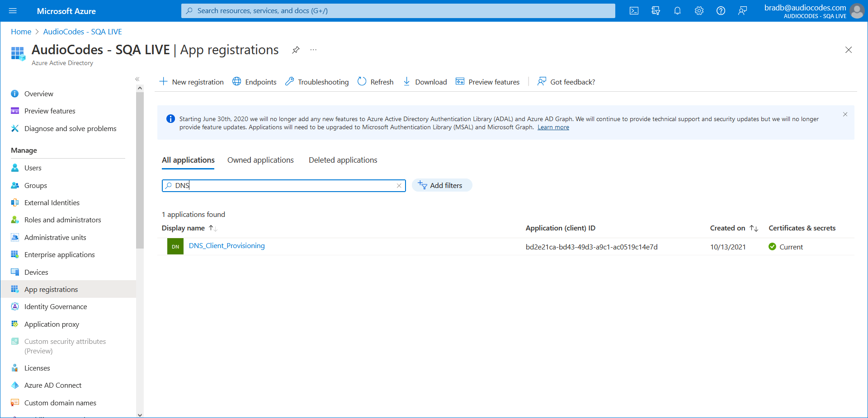Pin the App registrations page
868x418 pixels.
click(x=296, y=50)
